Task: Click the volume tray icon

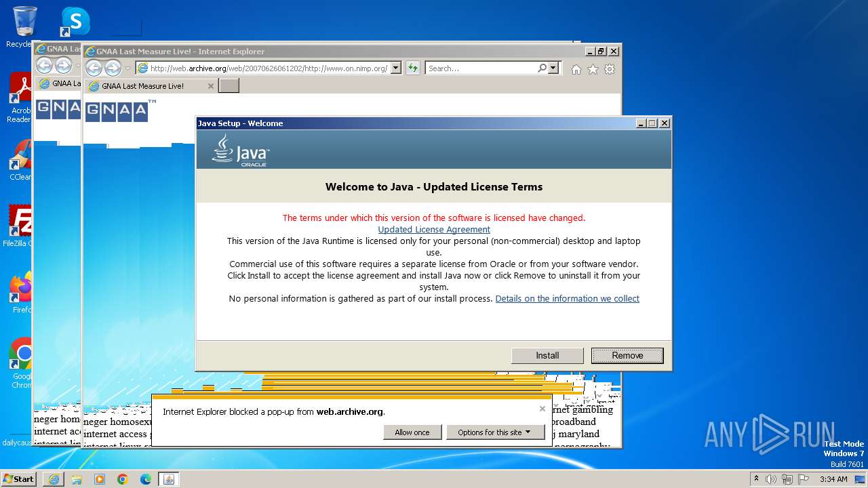Action: [771, 479]
